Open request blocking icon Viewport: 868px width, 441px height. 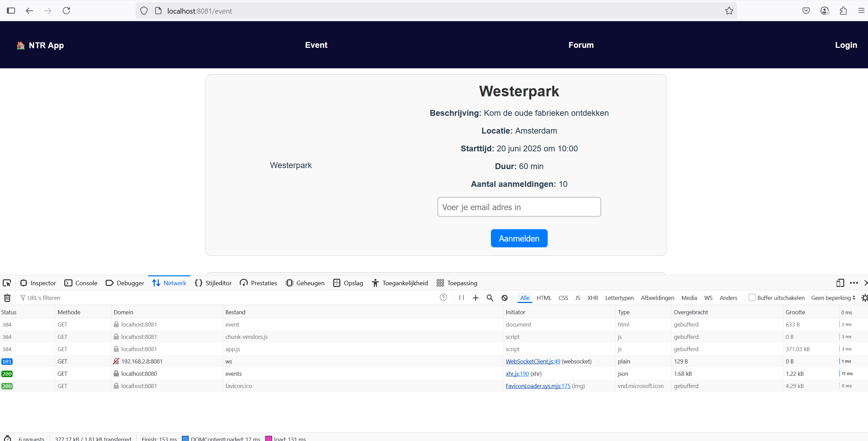coord(505,298)
